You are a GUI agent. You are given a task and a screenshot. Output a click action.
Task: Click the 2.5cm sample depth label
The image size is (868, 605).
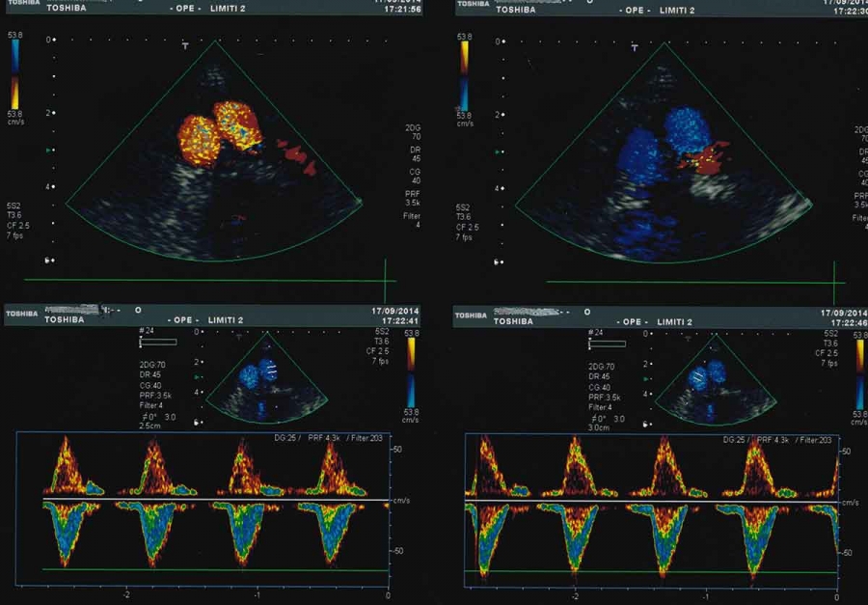tap(149, 426)
